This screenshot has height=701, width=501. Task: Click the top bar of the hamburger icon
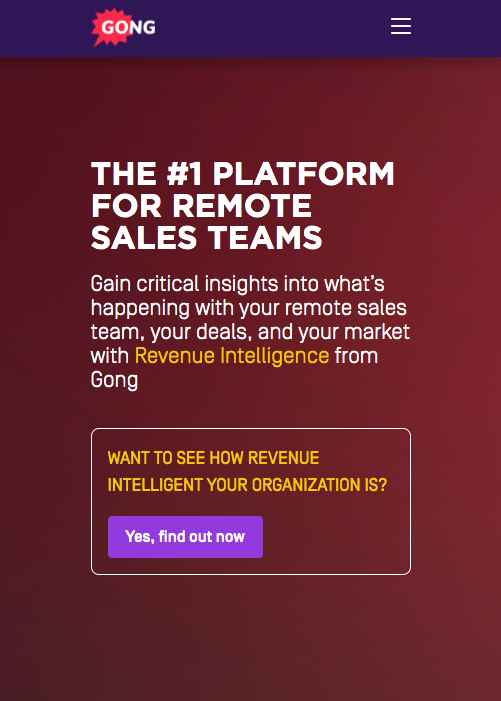(x=401, y=19)
